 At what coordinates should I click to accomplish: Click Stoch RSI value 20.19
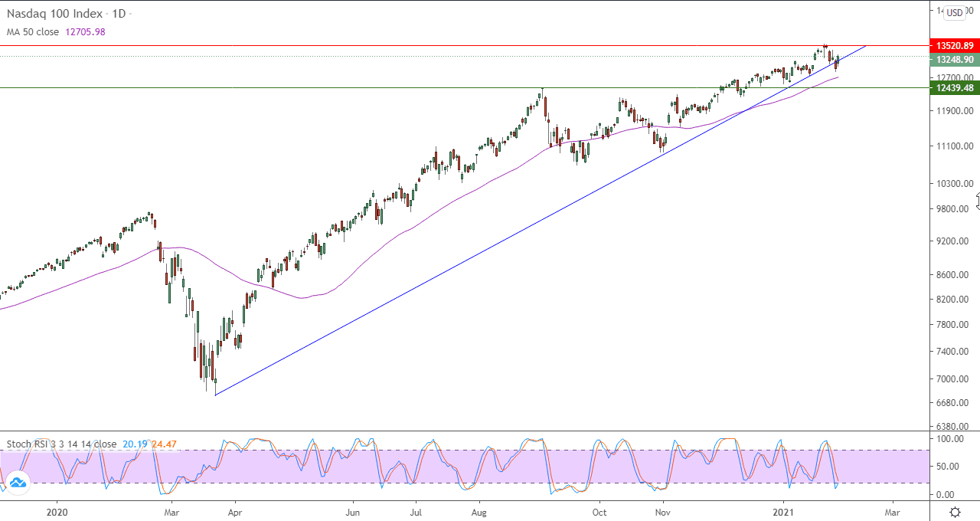click(x=133, y=444)
